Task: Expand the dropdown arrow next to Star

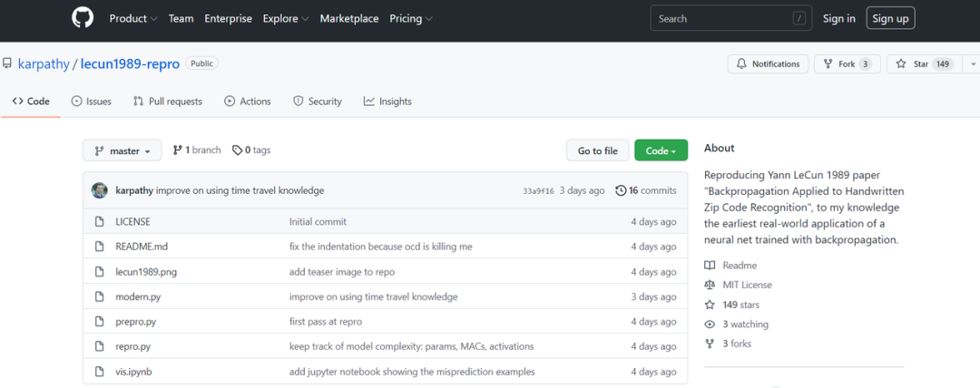Action: [972, 64]
